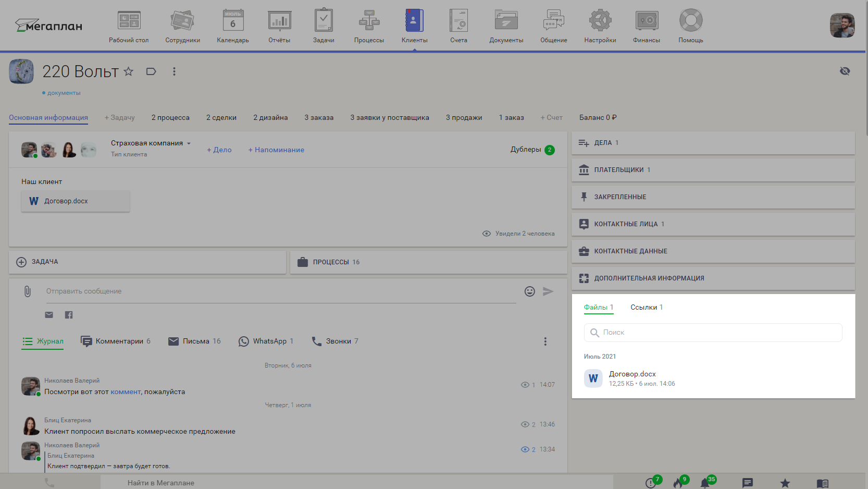Focus the Отправить сообщение input
The height and width of the screenshot is (489, 868).
coord(281,291)
